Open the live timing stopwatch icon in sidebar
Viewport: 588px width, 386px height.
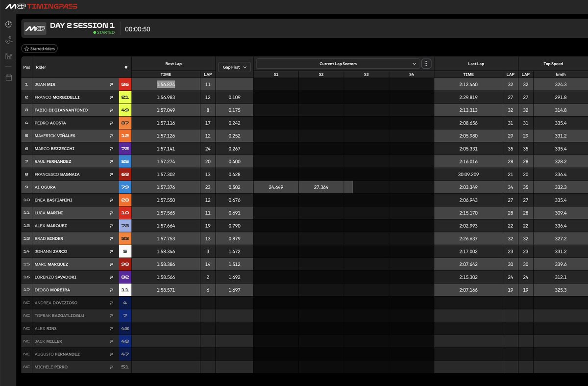[x=8, y=24]
